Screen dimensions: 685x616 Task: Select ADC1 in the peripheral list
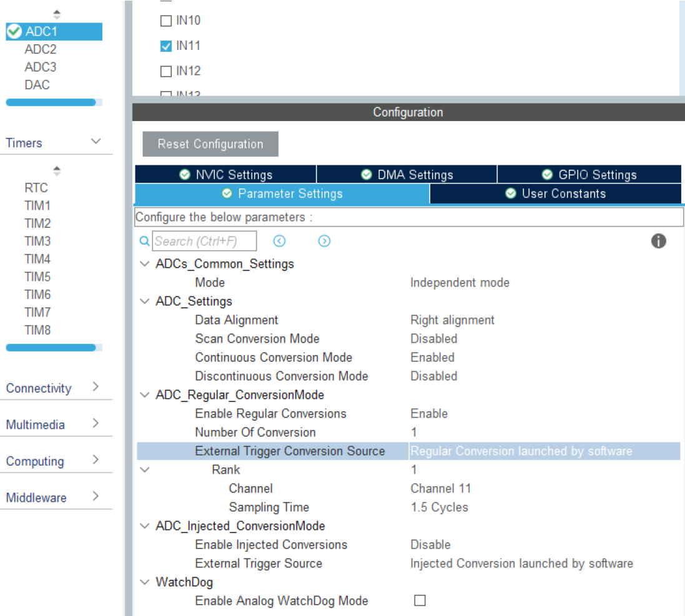coord(54,31)
